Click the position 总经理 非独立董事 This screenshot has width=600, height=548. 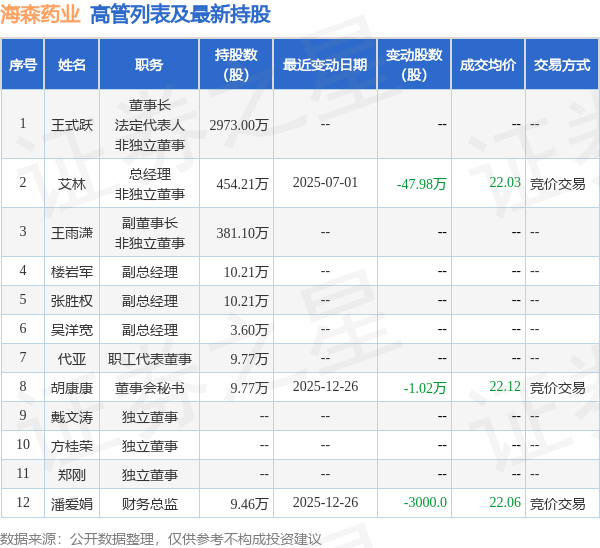150,184
